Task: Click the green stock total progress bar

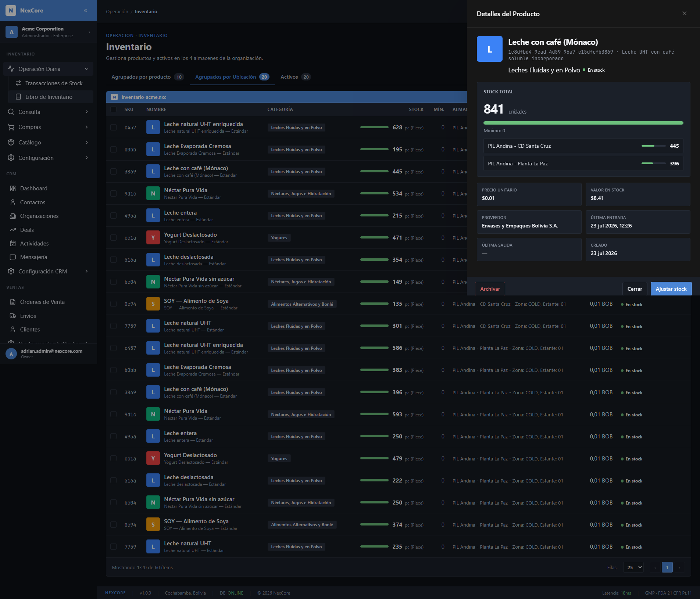Action: pos(583,123)
